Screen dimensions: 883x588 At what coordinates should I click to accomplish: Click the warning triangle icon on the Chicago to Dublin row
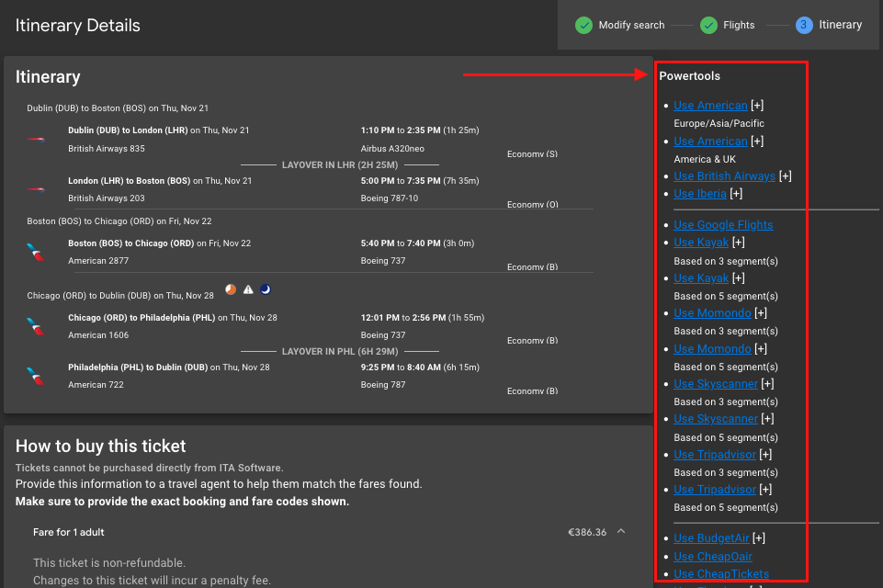click(248, 289)
